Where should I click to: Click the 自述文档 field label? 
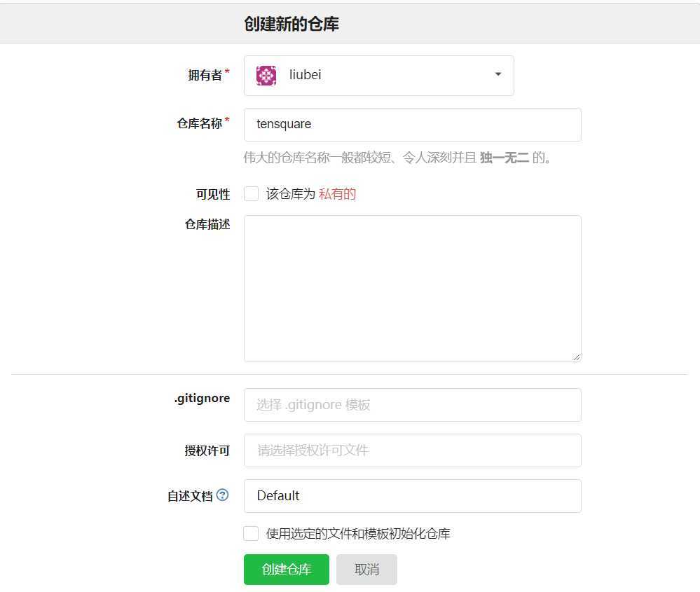click(x=190, y=496)
